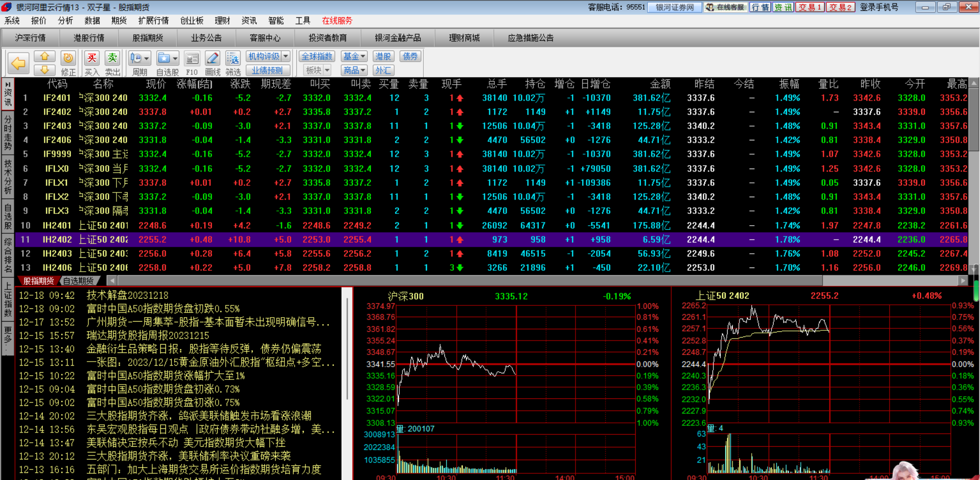Viewport: 980px width, 480px height.
Task: Switch to the 银河金融产品 tab
Action: [398, 38]
